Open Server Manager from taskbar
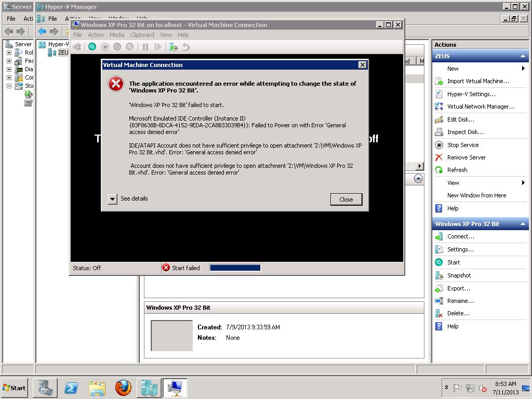The width and height of the screenshot is (532, 399). click(45, 388)
